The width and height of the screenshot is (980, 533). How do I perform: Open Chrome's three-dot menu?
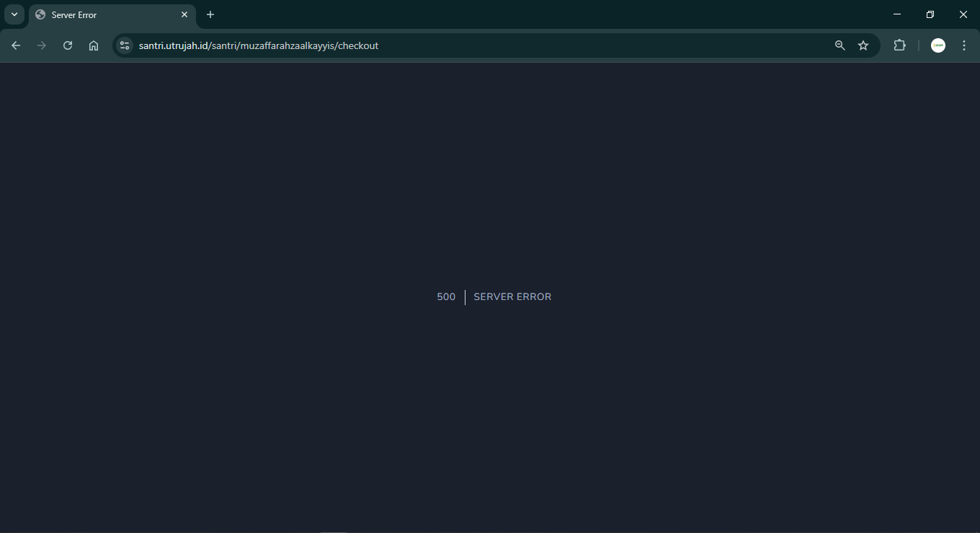click(x=964, y=45)
